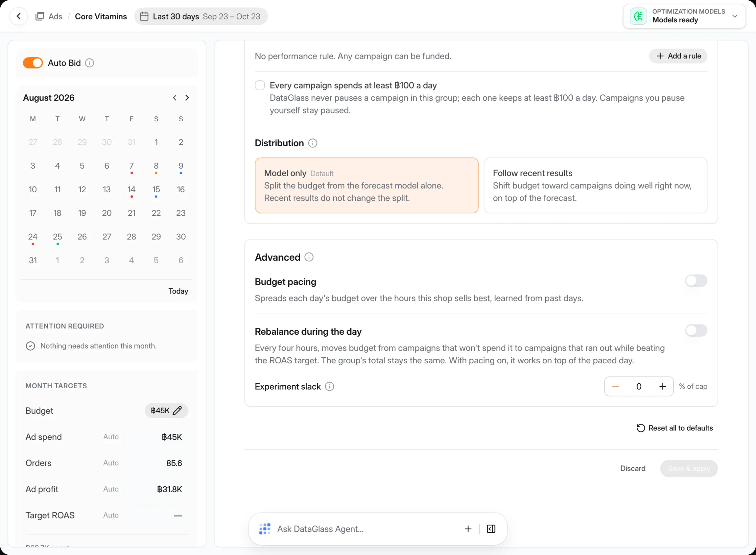The image size is (756, 555).
Task: Click the Discard button
Action: coord(633,469)
